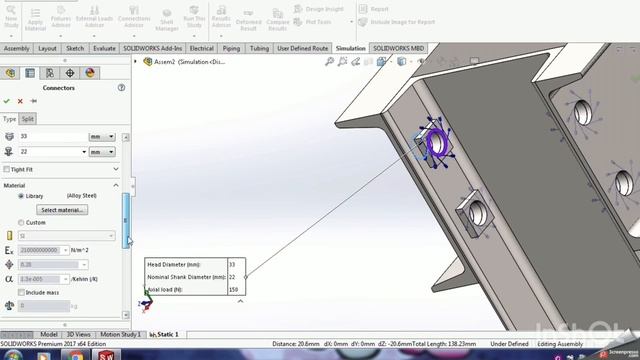Screen dimensions: 640x360
Task: Click Zoom to Area view icon
Action: point(342,62)
